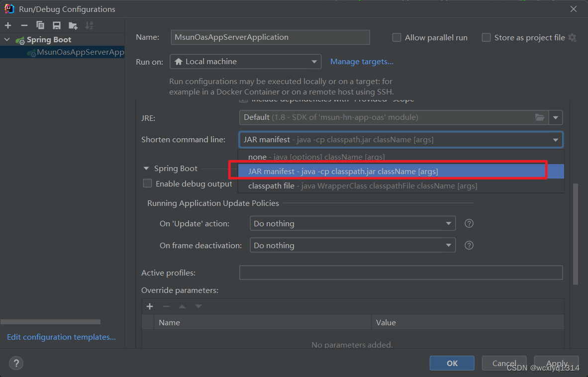Viewport: 588px width, 377px height.
Task: Click the Cancel button
Action: [504, 363]
